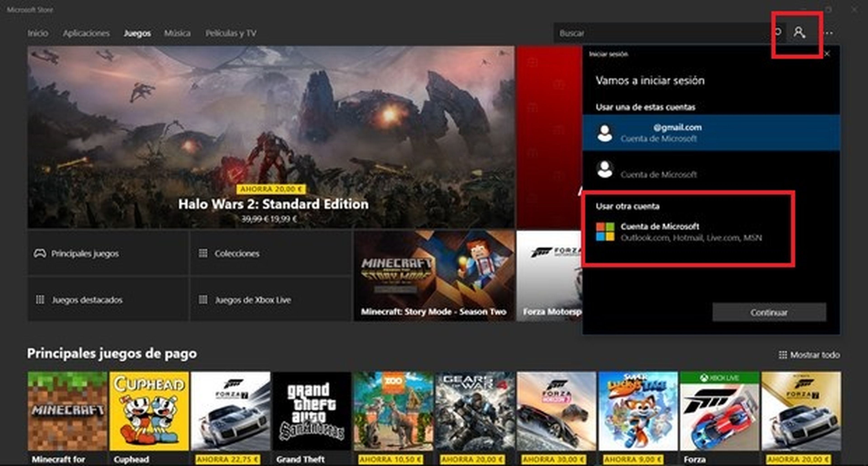
Task: Click the Grand Theft title text
Action: pos(300,460)
